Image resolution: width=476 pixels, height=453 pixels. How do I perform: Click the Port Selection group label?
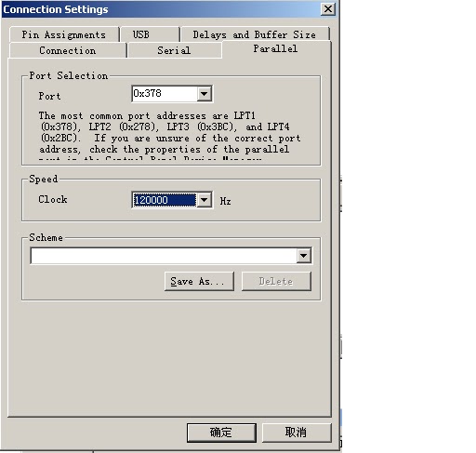coord(69,75)
